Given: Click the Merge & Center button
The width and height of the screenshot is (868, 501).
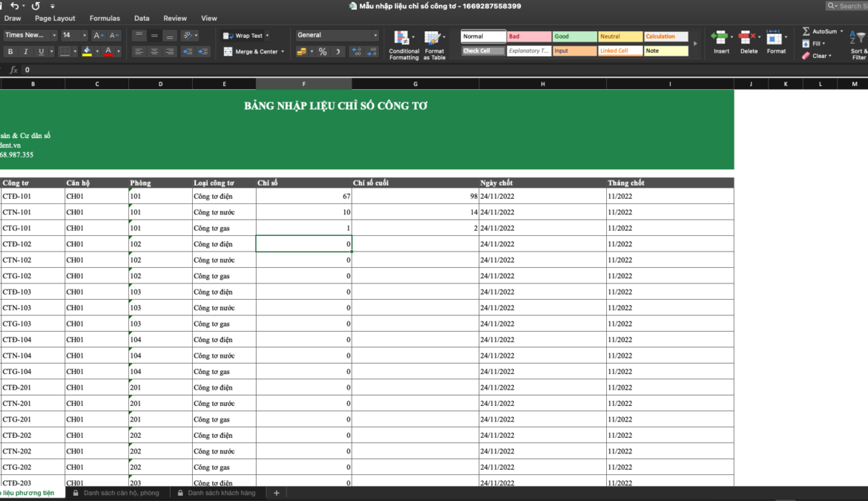Looking at the screenshot, I should tap(253, 52).
